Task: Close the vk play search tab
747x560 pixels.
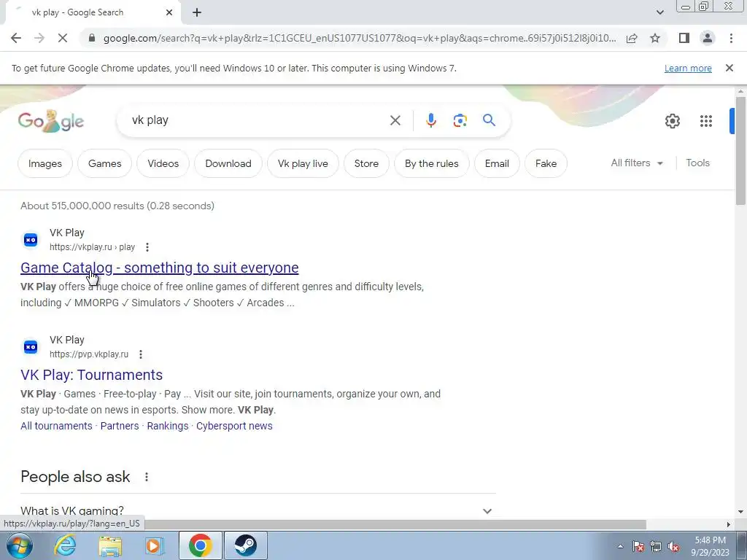Action: (169, 12)
